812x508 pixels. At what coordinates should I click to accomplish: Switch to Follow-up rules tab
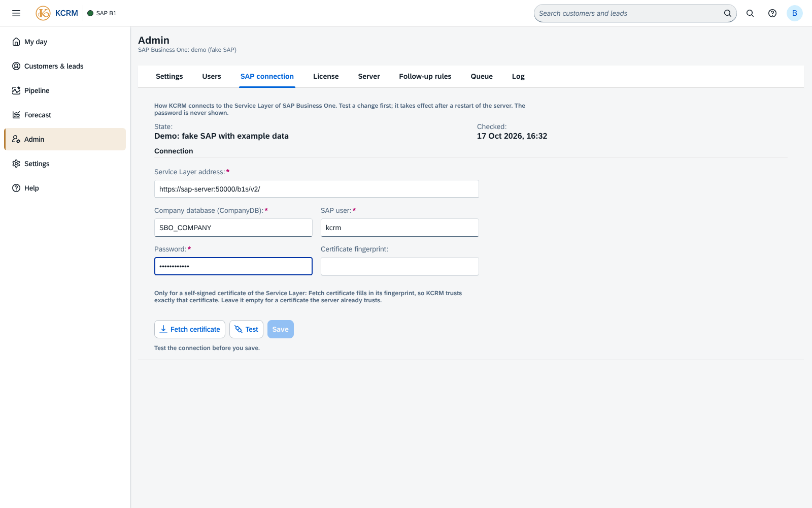point(425,76)
